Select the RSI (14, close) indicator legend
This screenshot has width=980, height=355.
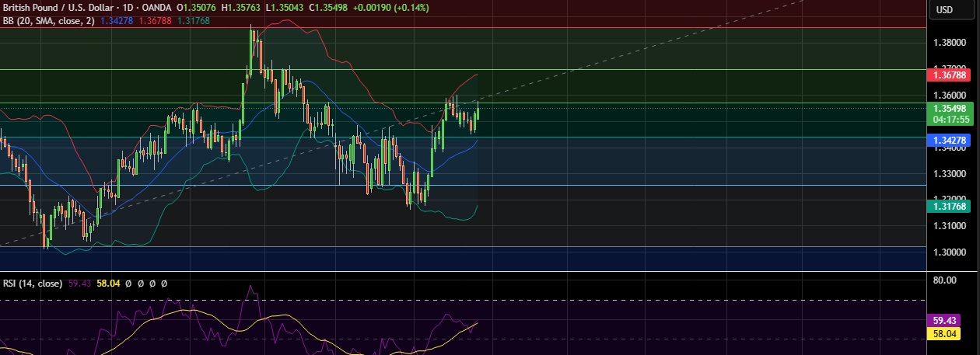point(32,284)
